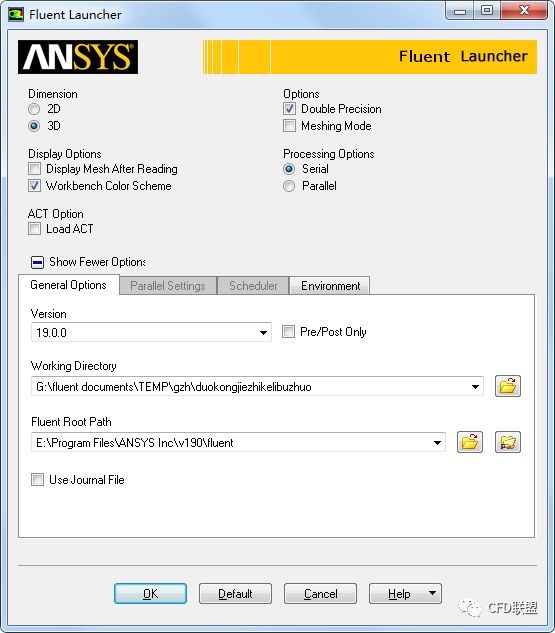Click the Fluent Launcher title bar icon
The height and width of the screenshot is (633, 555).
coord(16,15)
